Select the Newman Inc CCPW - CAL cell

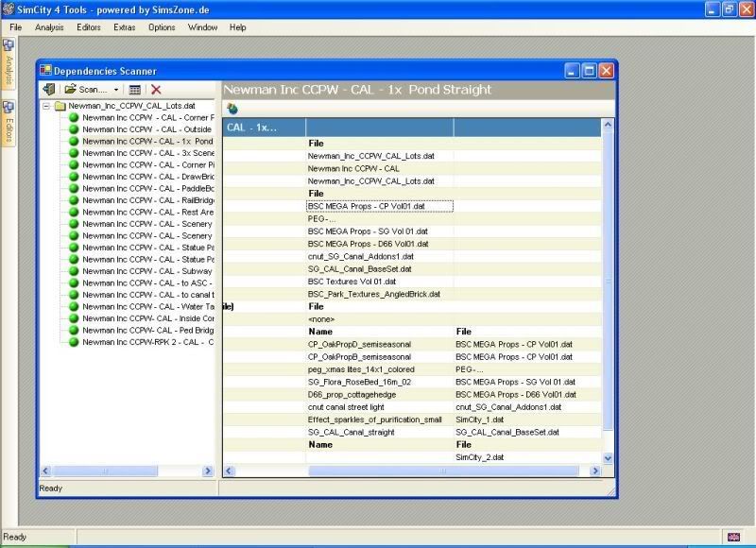tap(380, 169)
